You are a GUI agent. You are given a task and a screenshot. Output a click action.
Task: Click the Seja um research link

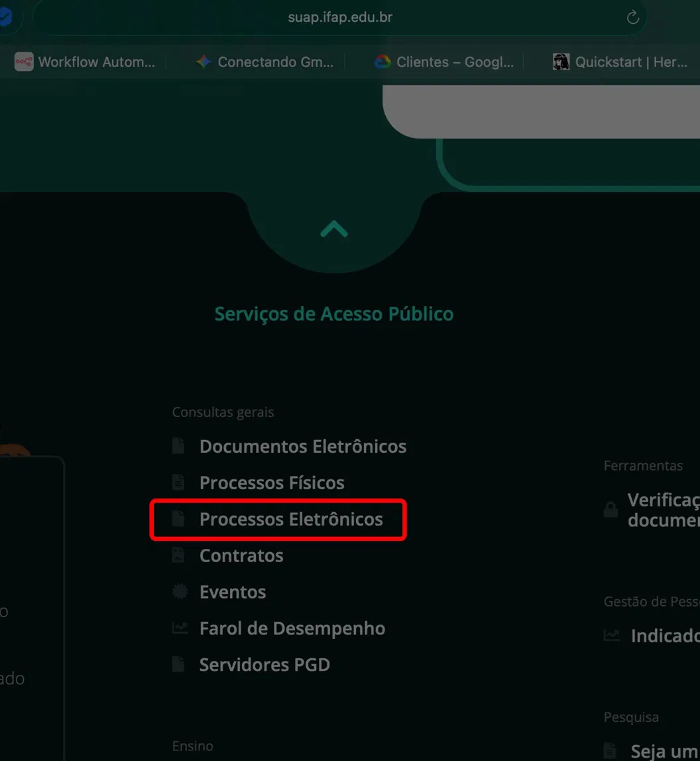pos(665,751)
